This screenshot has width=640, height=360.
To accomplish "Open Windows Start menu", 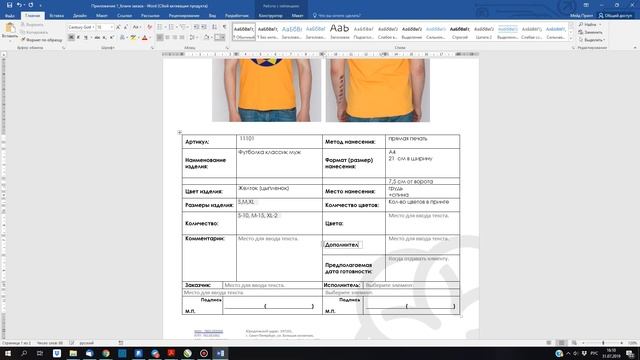I will [x=8, y=353].
